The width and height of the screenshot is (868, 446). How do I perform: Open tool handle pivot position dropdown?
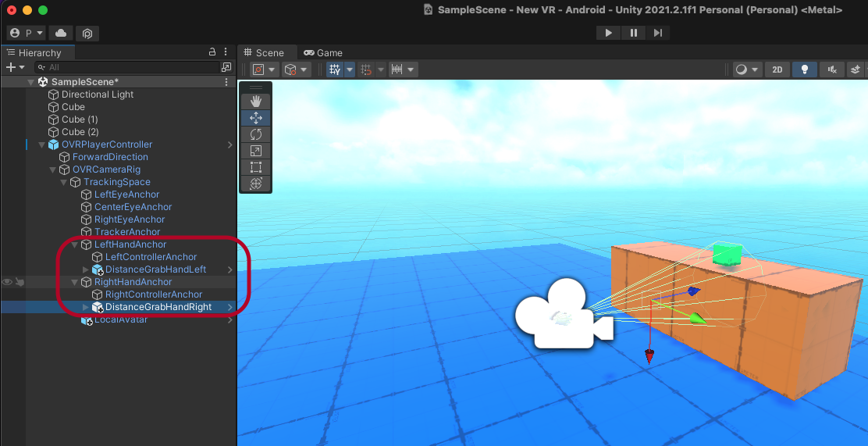pyautogui.click(x=264, y=70)
